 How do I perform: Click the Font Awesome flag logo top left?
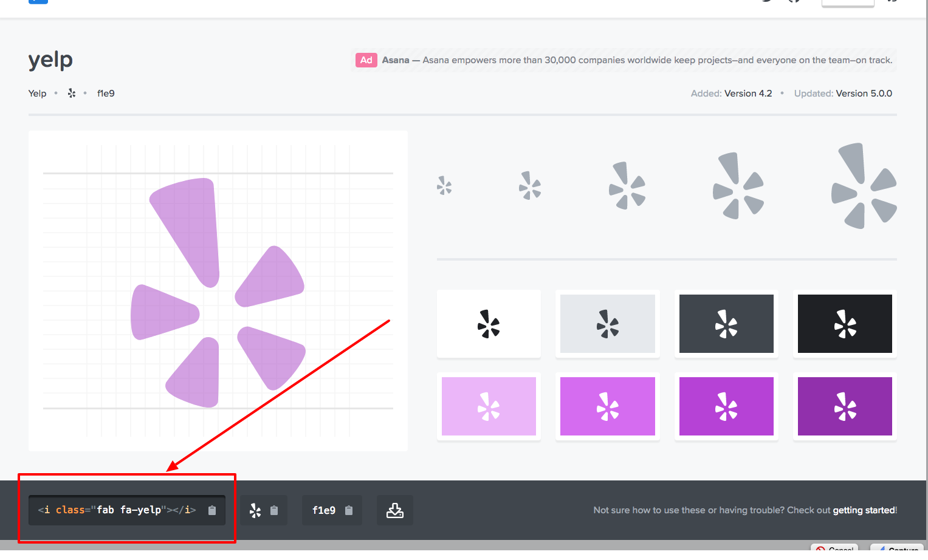[38, 2]
